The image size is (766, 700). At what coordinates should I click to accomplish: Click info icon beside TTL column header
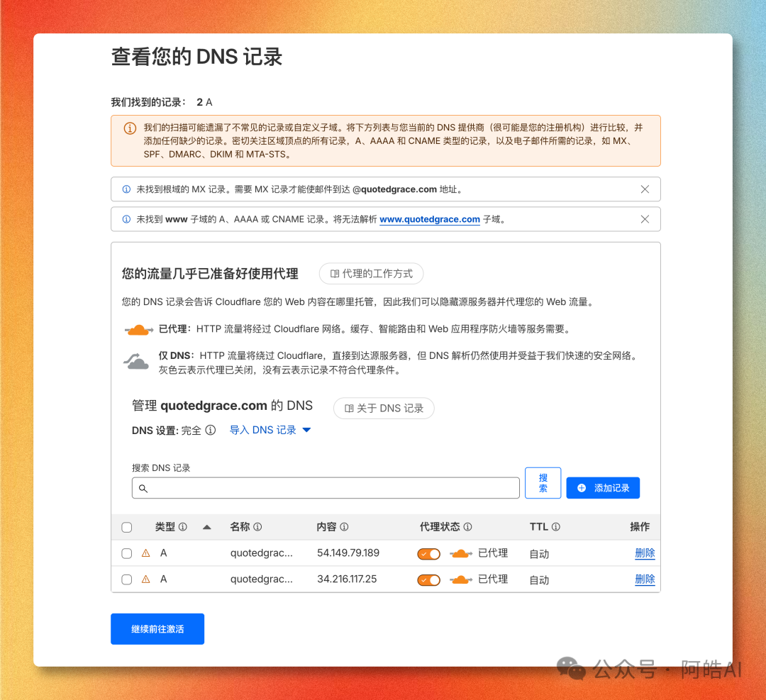556,526
